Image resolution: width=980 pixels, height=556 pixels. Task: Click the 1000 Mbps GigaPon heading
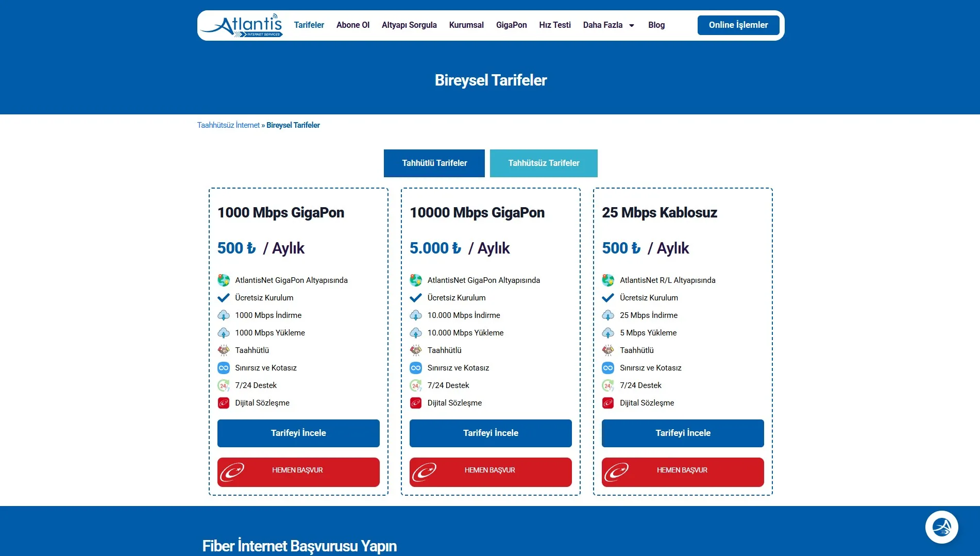coord(281,213)
